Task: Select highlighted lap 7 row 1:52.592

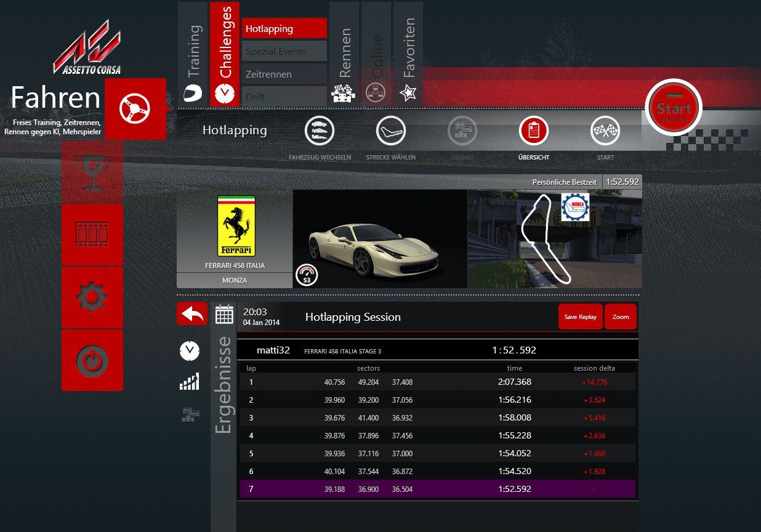Action: click(x=438, y=489)
